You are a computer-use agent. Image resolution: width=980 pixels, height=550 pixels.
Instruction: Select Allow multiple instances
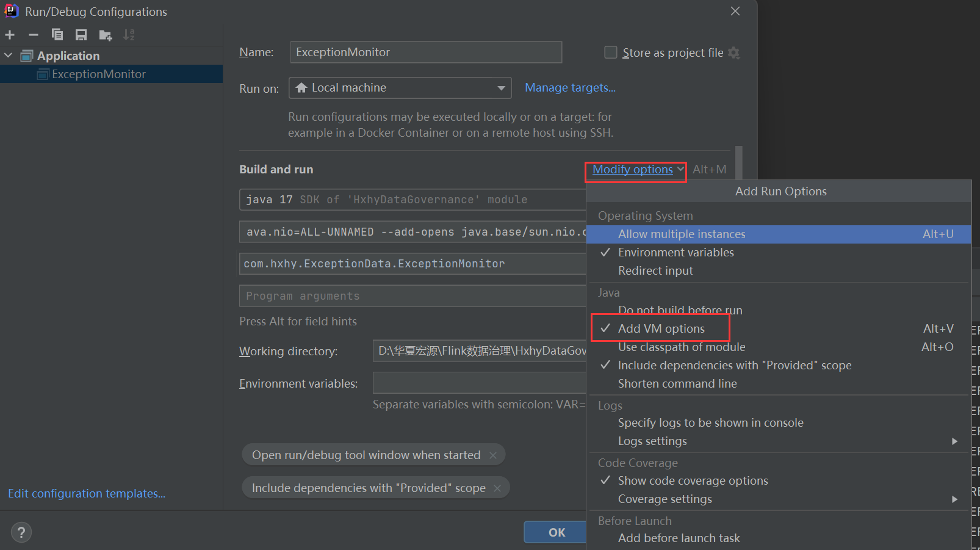pyautogui.click(x=682, y=234)
